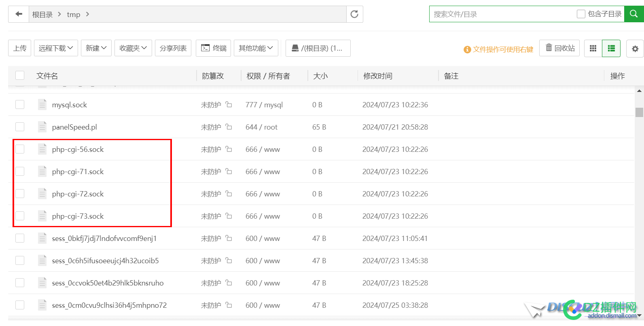This screenshot has width=644, height=326.
Task: Click lock icon for sess_0bkfj7jdj7lndofvvcomf9enj1
Action: coord(229,238)
